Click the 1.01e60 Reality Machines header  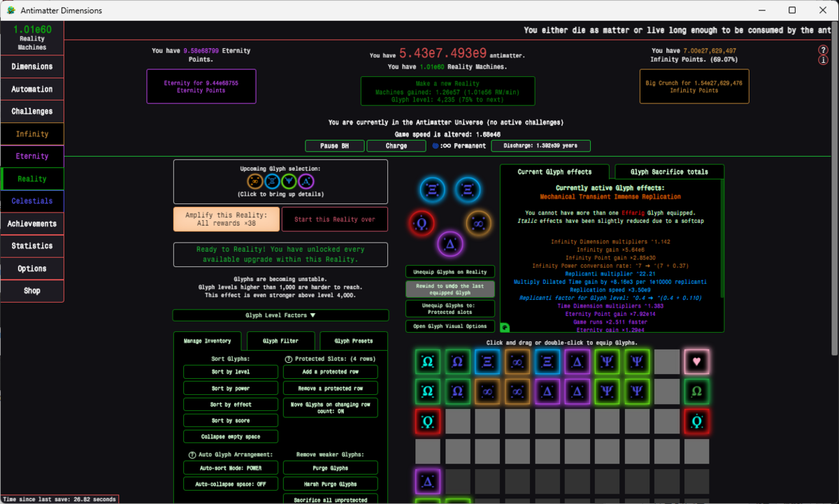(32, 36)
